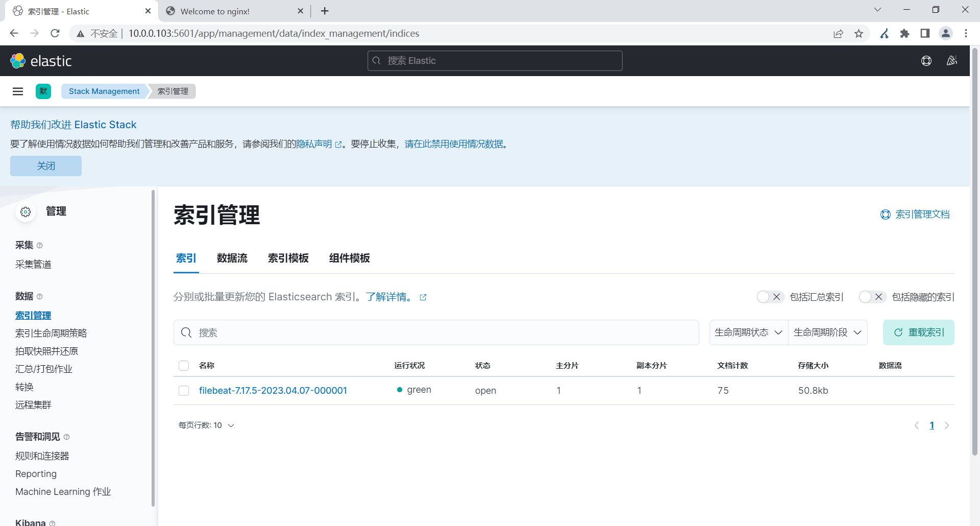Open the browser extensions puzzle icon
Image resolution: width=980 pixels, height=526 pixels.
click(x=905, y=33)
